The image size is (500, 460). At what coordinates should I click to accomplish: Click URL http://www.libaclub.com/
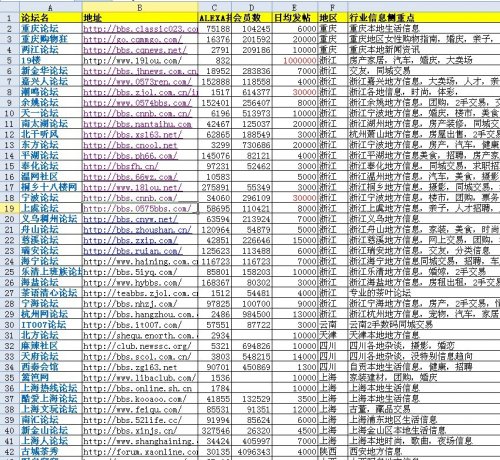(x=139, y=378)
